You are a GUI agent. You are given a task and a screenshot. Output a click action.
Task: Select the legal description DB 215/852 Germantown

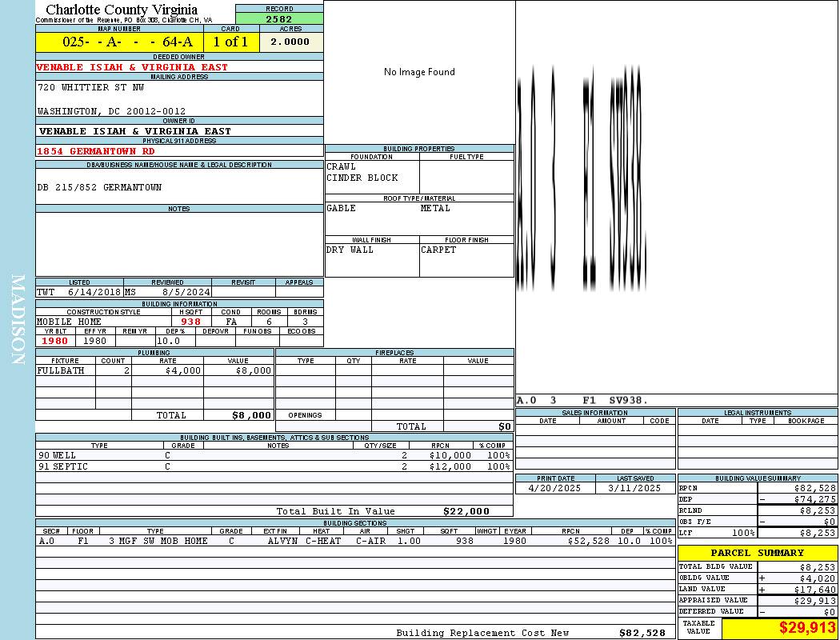pyautogui.click(x=99, y=187)
